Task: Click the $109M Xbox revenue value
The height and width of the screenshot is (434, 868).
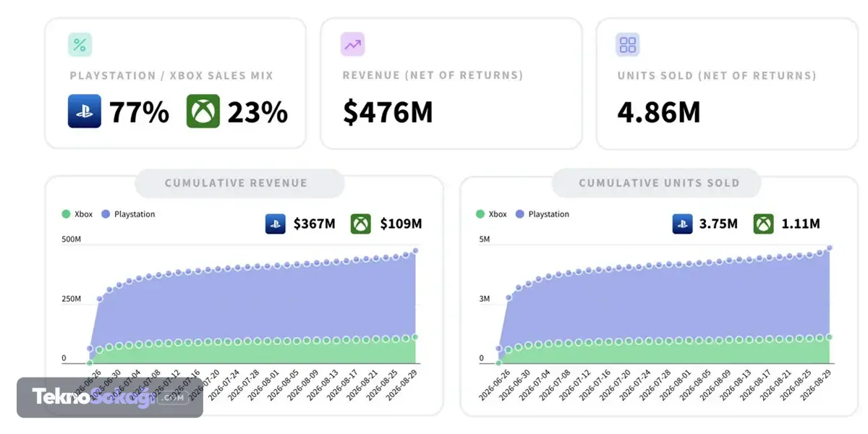Action: [401, 224]
